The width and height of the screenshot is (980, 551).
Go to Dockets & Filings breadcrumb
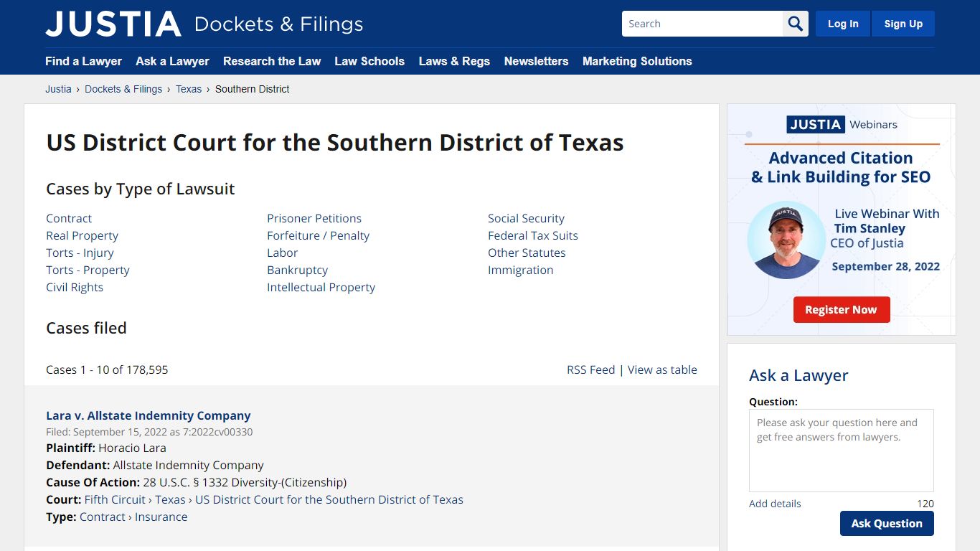coord(123,89)
